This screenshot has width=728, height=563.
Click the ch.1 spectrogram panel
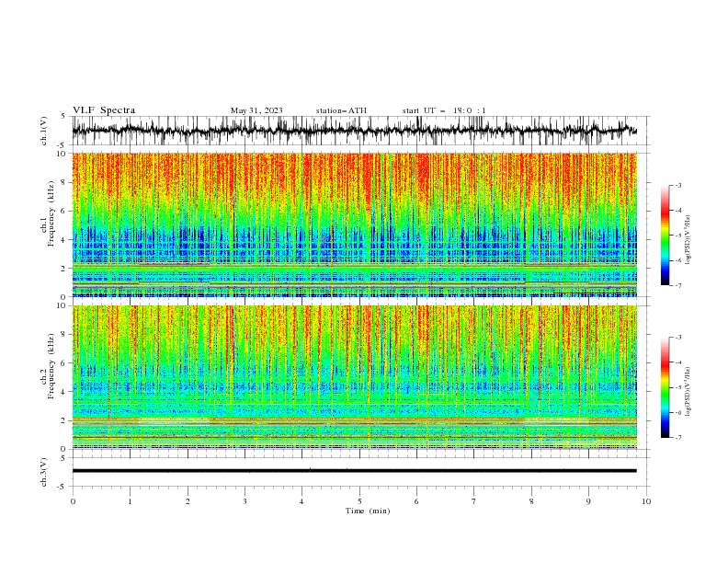click(x=354, y=224)
